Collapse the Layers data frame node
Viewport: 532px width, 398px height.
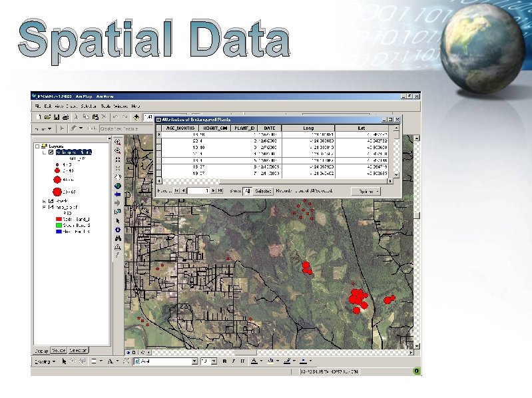coord(37,146)
